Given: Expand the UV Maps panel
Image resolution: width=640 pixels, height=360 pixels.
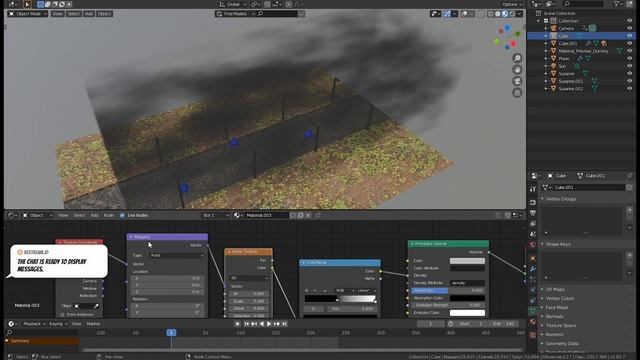Looking at the screenshot, I should point(555,289).
